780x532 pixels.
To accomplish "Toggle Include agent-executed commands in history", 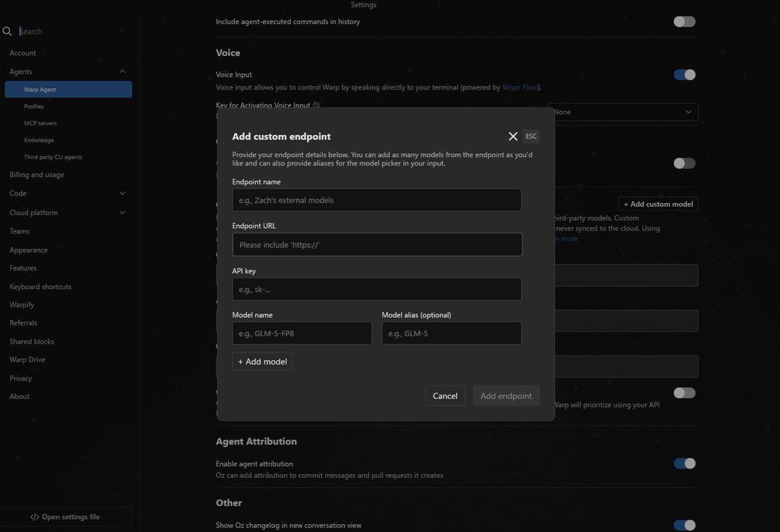I will click(684, 21).
